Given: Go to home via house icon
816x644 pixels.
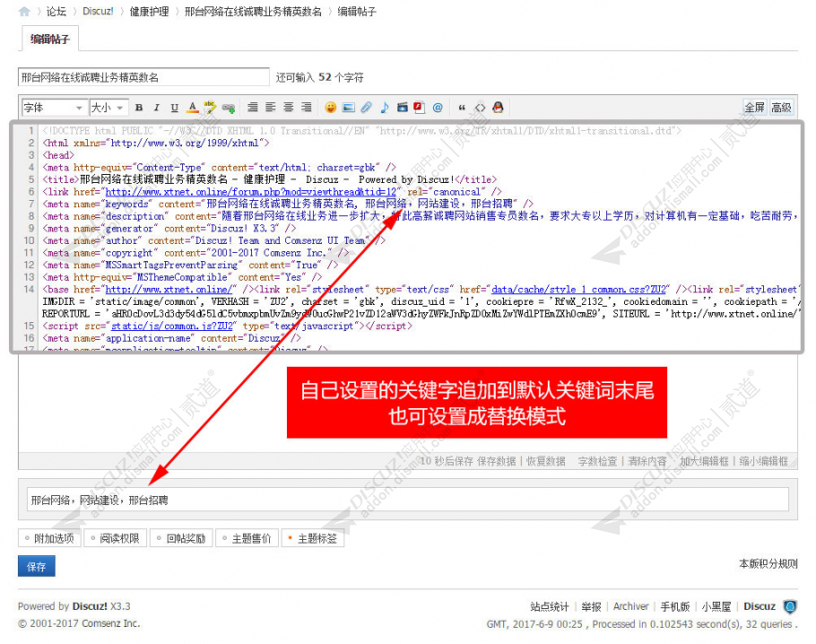Looking at the screenshot, I should tap(24, 12).
